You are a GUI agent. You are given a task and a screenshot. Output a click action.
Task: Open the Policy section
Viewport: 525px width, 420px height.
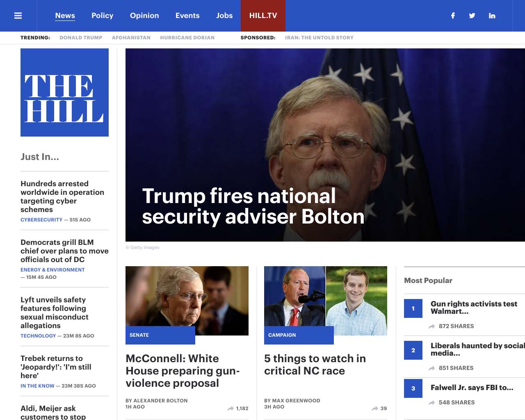102,16
